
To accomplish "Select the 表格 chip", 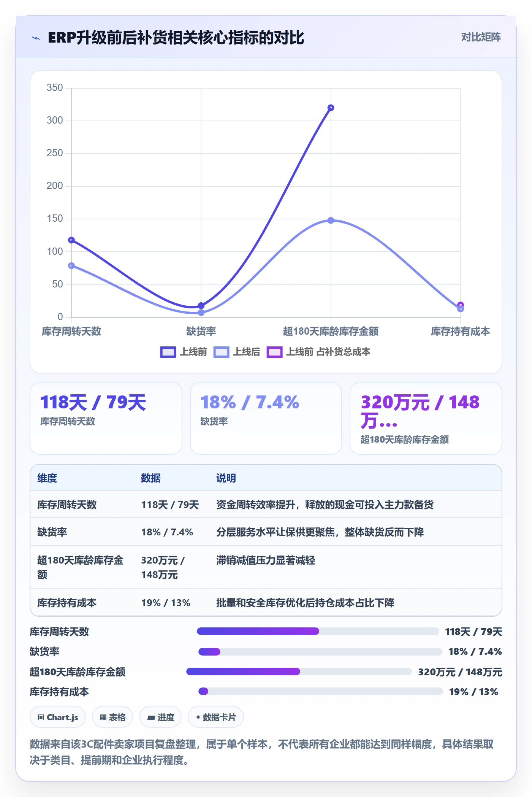I will pos(112,717).
